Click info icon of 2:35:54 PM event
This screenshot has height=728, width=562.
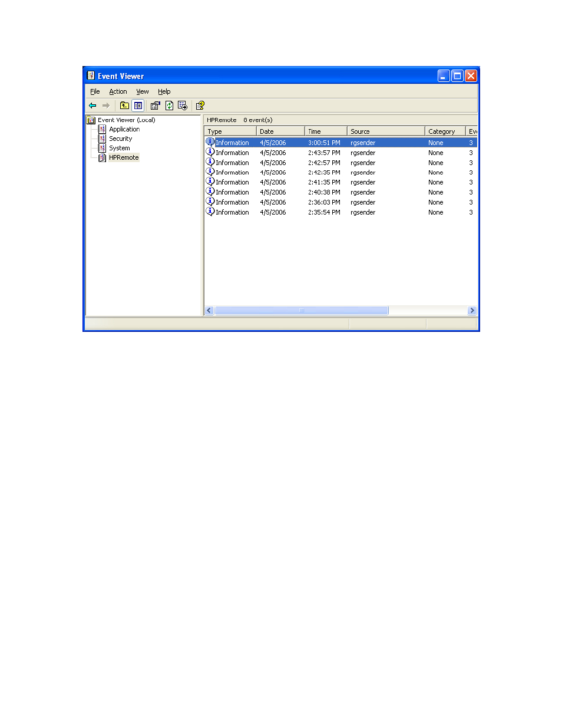pyautogui.click(x=210, y=212)
